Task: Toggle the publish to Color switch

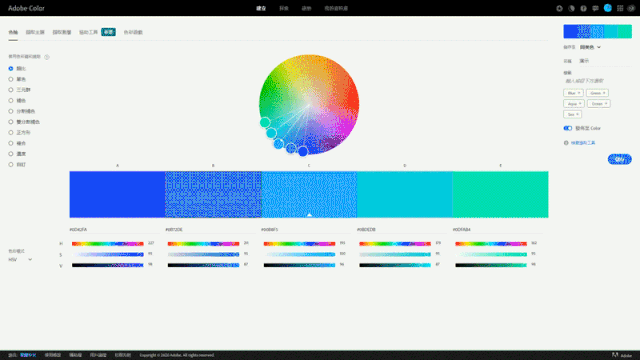Action: 568,128
